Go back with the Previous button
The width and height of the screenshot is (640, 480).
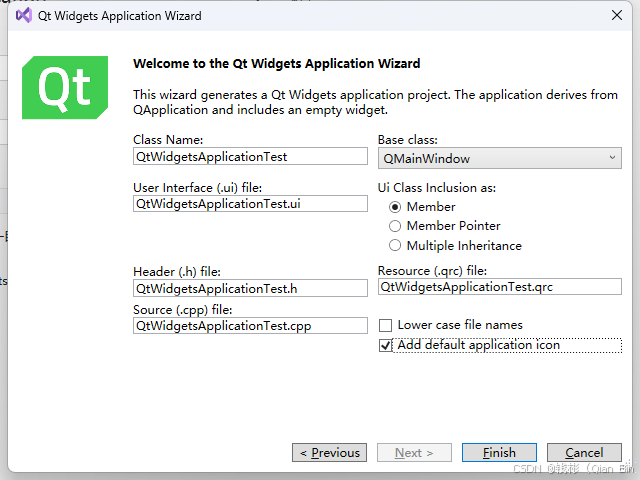(329, 453)
